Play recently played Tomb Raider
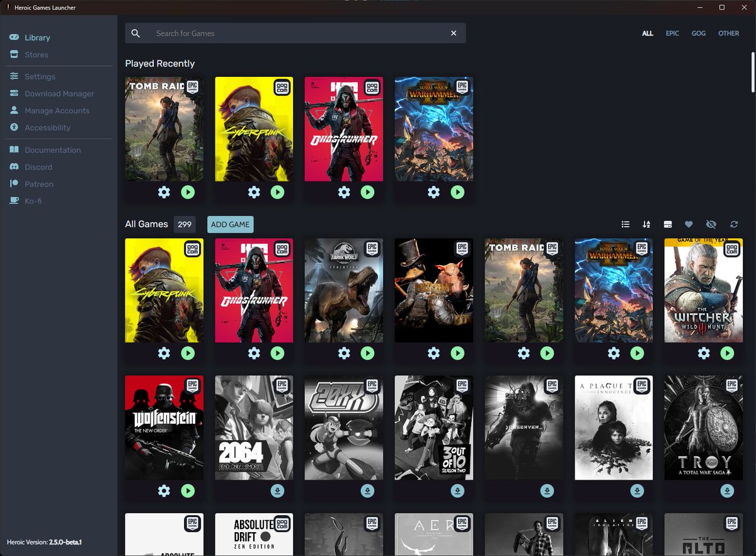 [188, 192]
